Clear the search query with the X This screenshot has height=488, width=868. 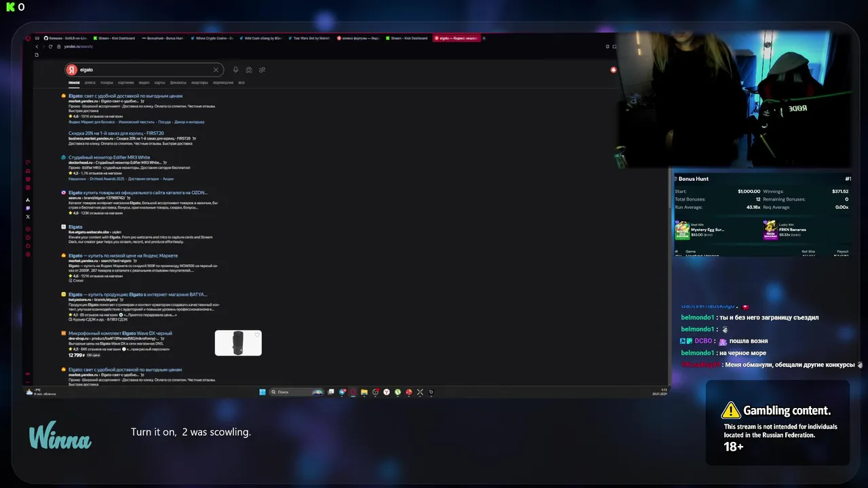point(216,70)
